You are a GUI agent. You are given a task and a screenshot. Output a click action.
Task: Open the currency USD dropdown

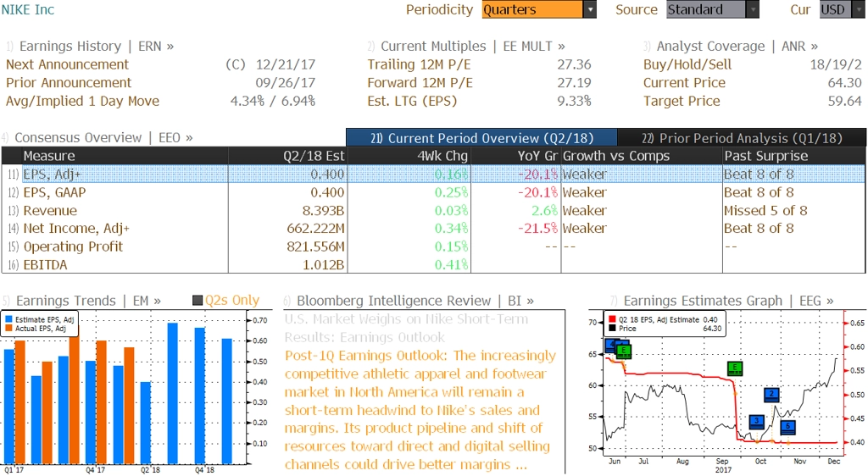point(842,9)
